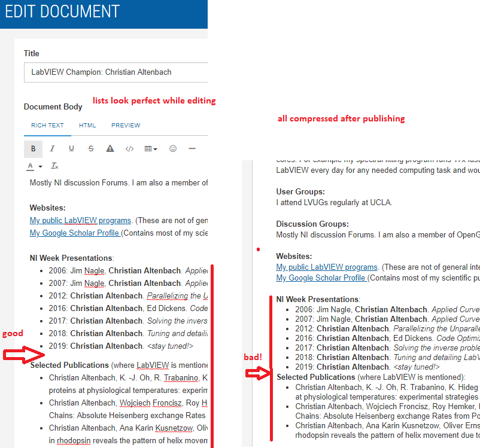Click the 'Discussion Groups:' heading in the published view
Image resolution: width=480 pixels, height=448 pixels.
[312, 224]
